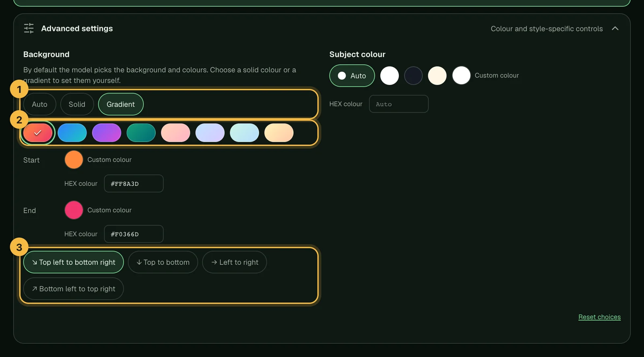Set gradient direction Top to bottom
Viewport: 644px width, 357px height.
click(x=163, y=262)
